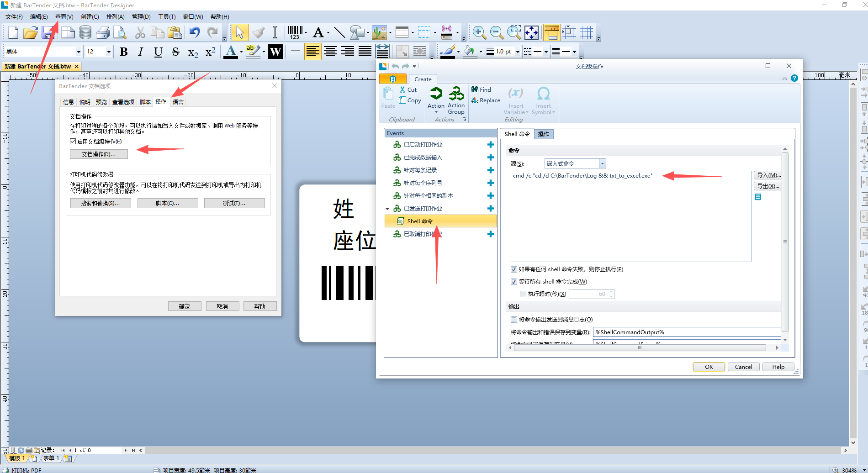Enable 将命令输出发送到消息日志 checkbox
The image size is (868, 473).
(x=514, y=320)
